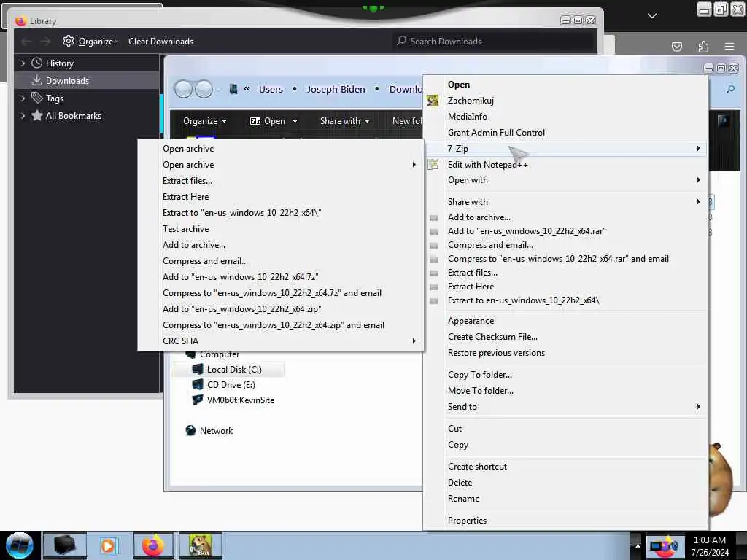Image resolution: width=747 pixels, height=560 pixels.
Task: Click the Firefox Pocket save icon
Action: tap(677, 47)
